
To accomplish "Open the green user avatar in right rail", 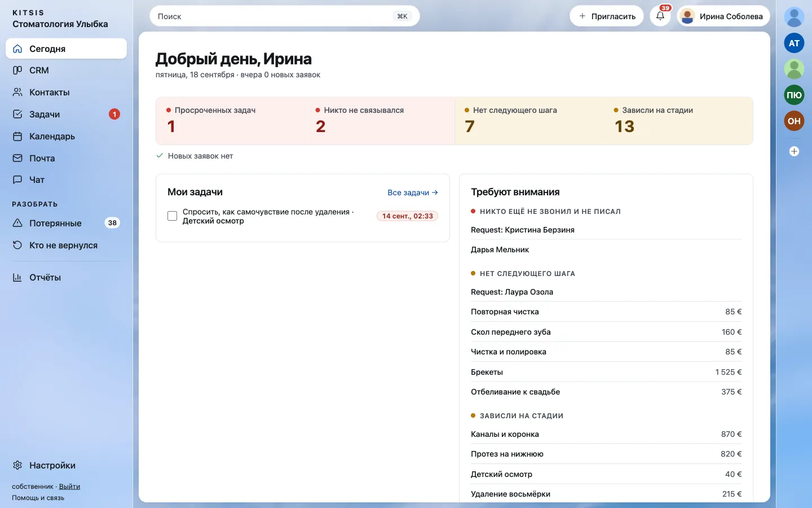I will [794, 69].
